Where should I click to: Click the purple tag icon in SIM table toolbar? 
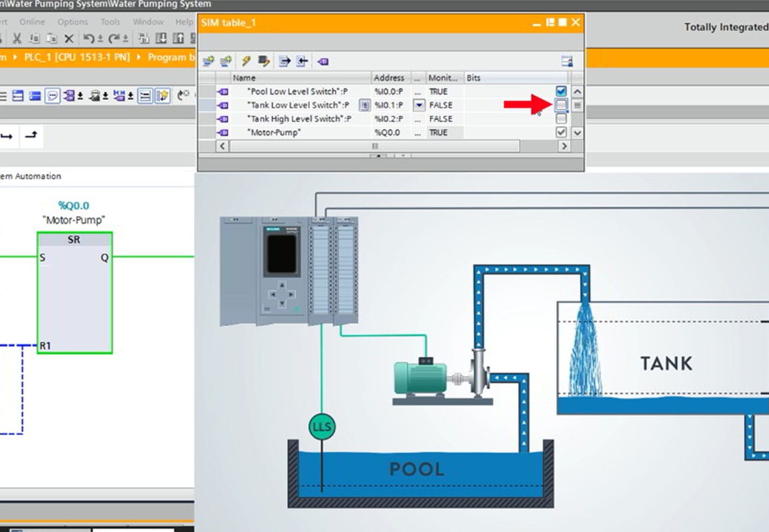tap(323, 61)
